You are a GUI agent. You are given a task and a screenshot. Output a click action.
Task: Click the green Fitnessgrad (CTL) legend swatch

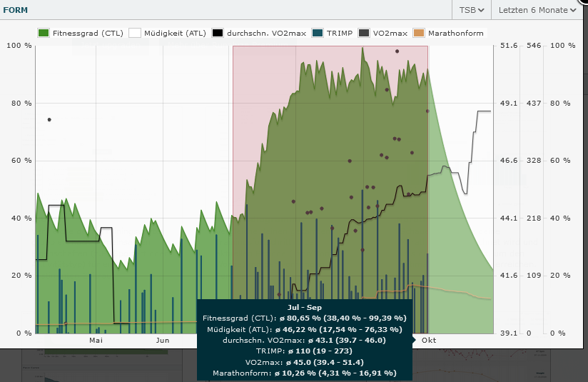44,33
